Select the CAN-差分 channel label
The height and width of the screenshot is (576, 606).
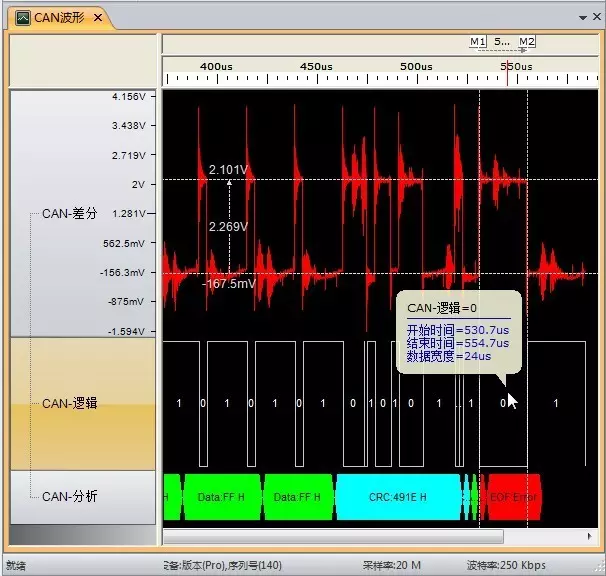pyautogui.click(x=69, y=214)
